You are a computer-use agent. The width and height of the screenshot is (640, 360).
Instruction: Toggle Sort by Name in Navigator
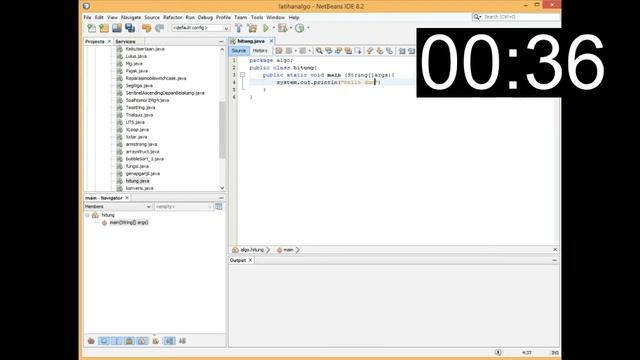point(169,341)
